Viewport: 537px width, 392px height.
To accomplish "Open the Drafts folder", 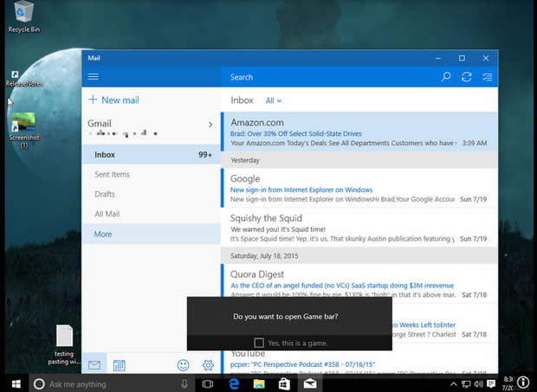I will (105, 195).
